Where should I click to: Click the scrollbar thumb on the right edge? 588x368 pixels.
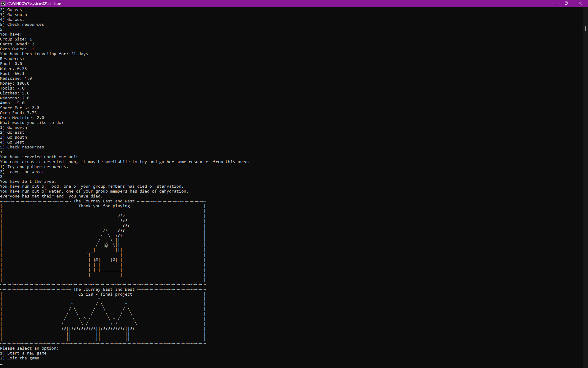[585, 29]
